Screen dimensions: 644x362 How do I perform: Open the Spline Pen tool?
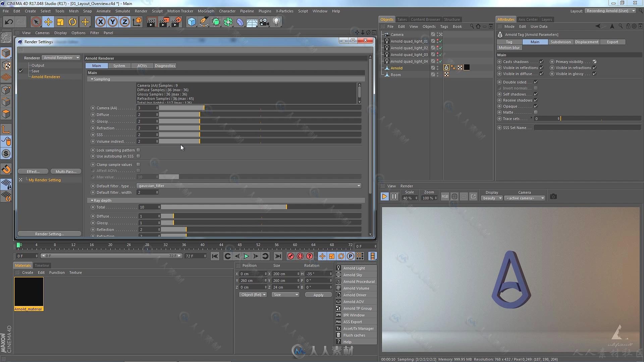tap(204, 22)
